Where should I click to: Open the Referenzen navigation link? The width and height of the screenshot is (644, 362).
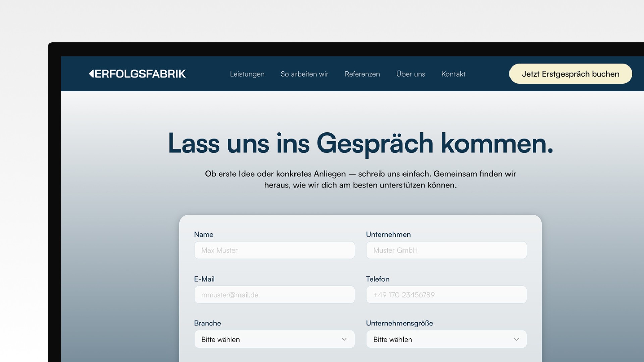362,74
